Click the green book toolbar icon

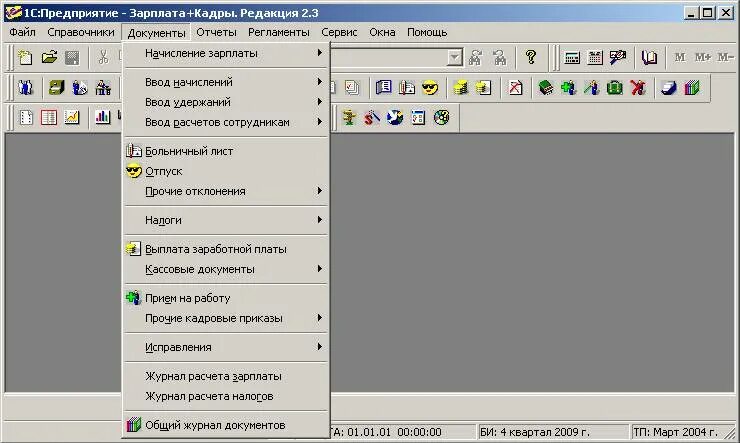546,88
